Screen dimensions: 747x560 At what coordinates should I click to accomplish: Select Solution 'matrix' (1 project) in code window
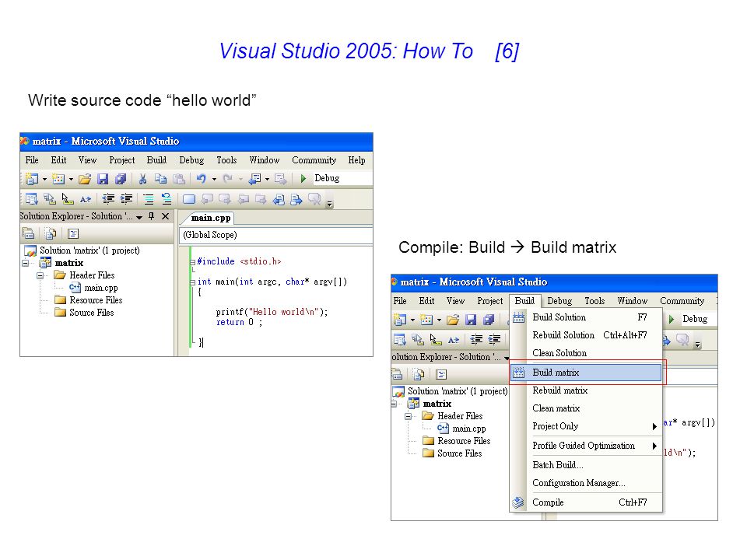pyautogui.click(x=82, y=250)
